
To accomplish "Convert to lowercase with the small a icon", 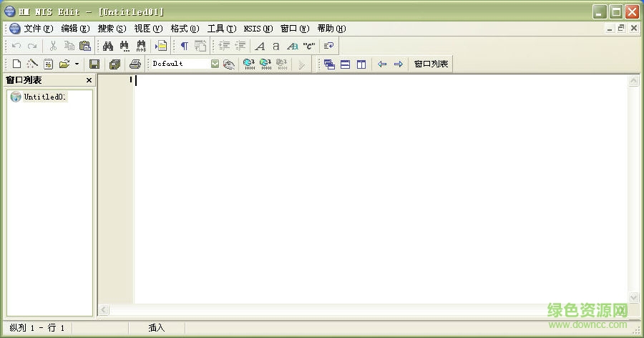I will pyautogui.click(x=276, y=46).
